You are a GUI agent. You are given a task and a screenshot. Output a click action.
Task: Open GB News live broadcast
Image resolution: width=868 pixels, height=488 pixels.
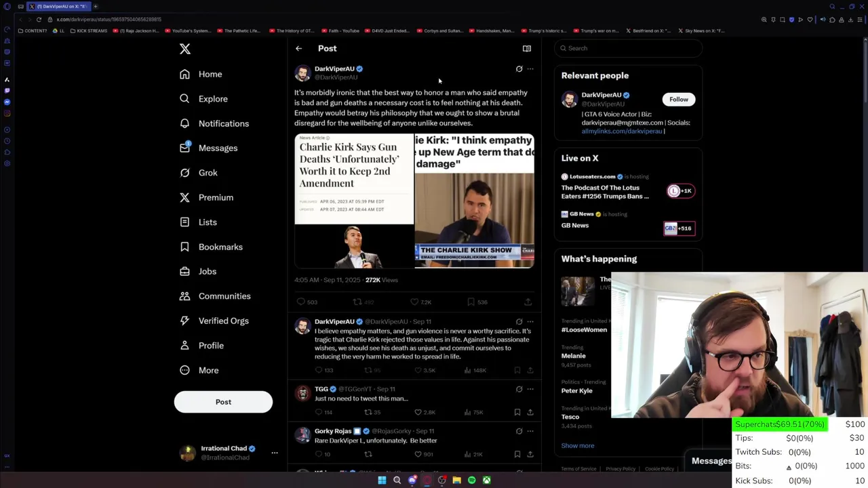(628, 222)
